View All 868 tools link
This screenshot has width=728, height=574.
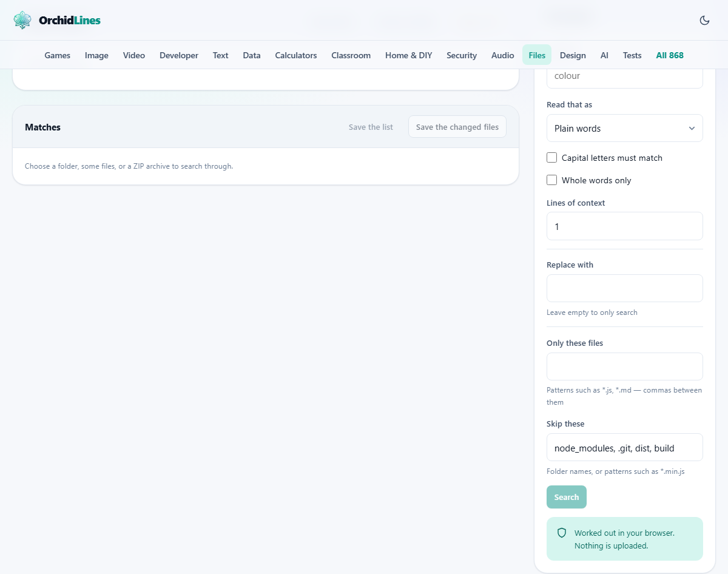pyautogui.click(x=670, y=55)
